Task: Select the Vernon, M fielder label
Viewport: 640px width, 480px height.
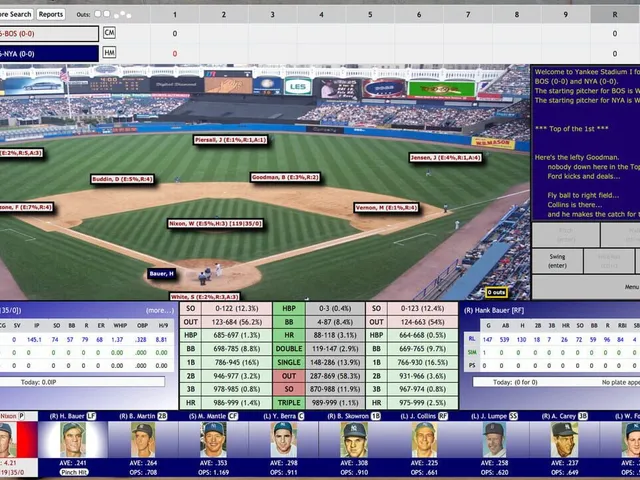Action: 386,208
